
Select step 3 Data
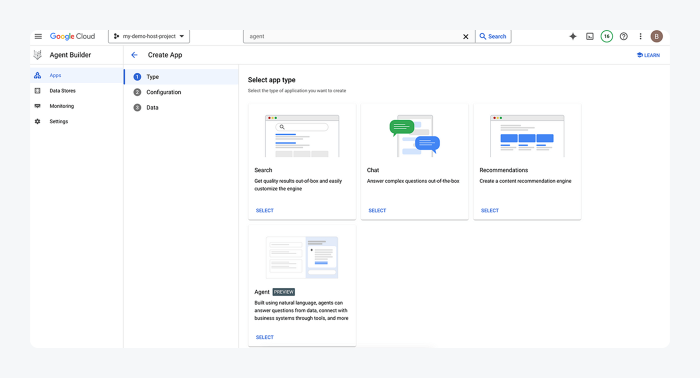tap(181, 108)
